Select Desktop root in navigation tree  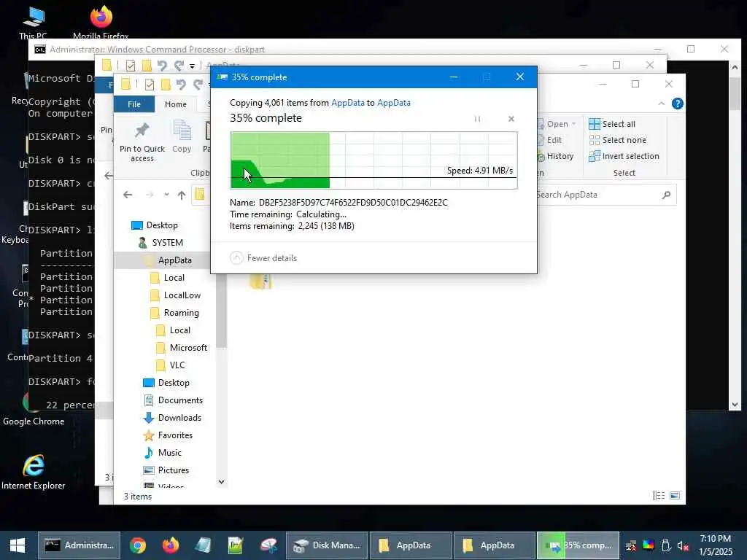155,225
